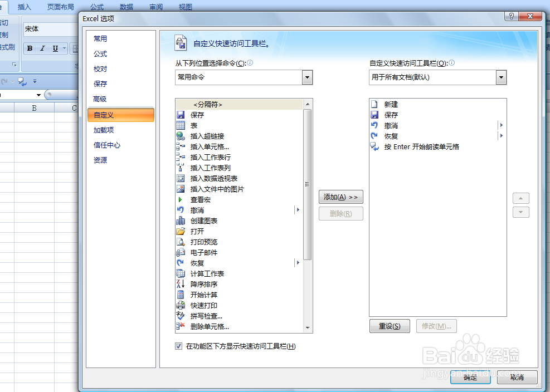
Task: Toggle show toolbar below ribbon checkbox
Action: [x=178, y=346]
